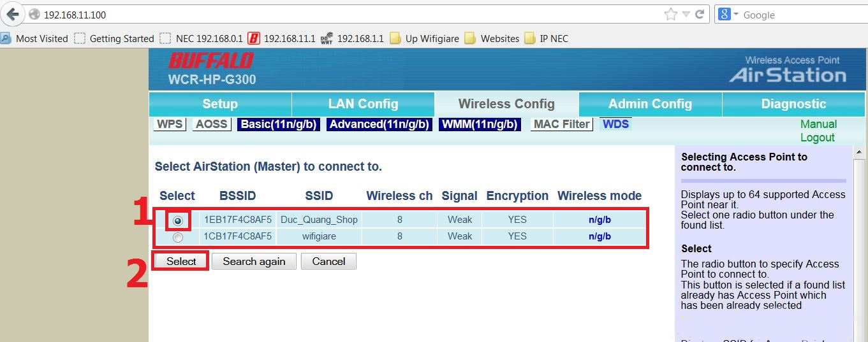Open the Websites bookmark folder
The height and width of the screenshot is (342, 868).
click(492, 38)
